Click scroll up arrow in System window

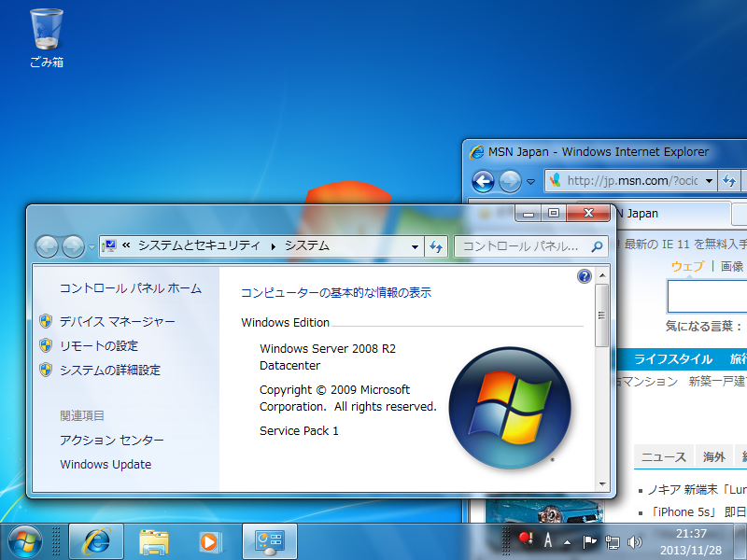tap(601, 275)
